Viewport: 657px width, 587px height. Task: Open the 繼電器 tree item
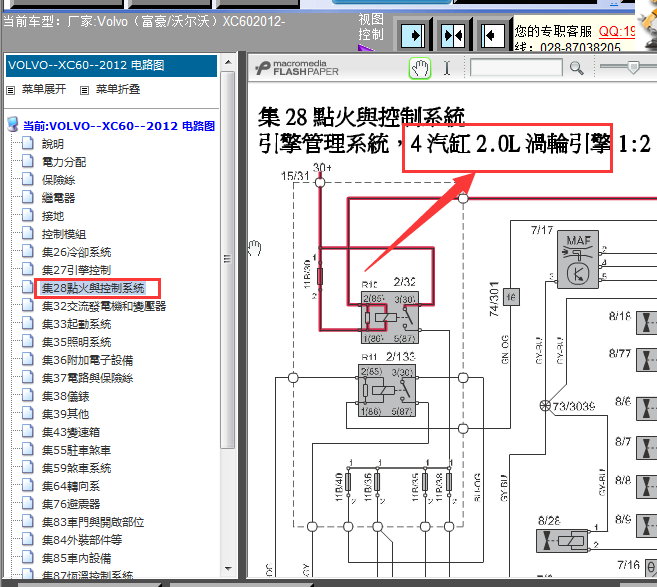[x=58, y=198]
